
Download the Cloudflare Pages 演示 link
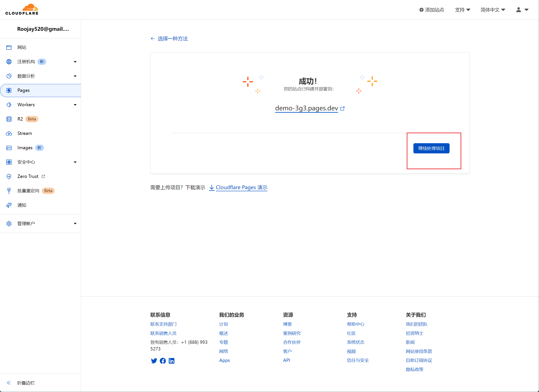[241, 187]
